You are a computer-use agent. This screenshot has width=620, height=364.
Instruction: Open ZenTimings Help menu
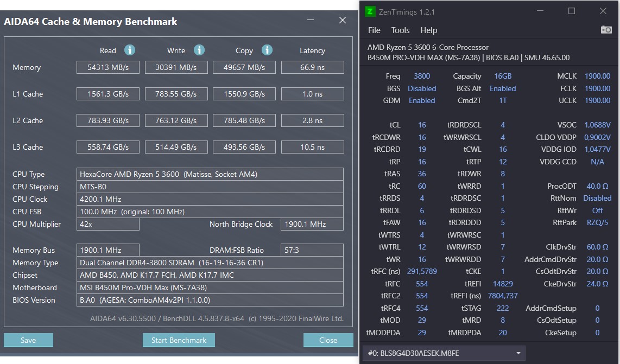[x=428, y=30]
